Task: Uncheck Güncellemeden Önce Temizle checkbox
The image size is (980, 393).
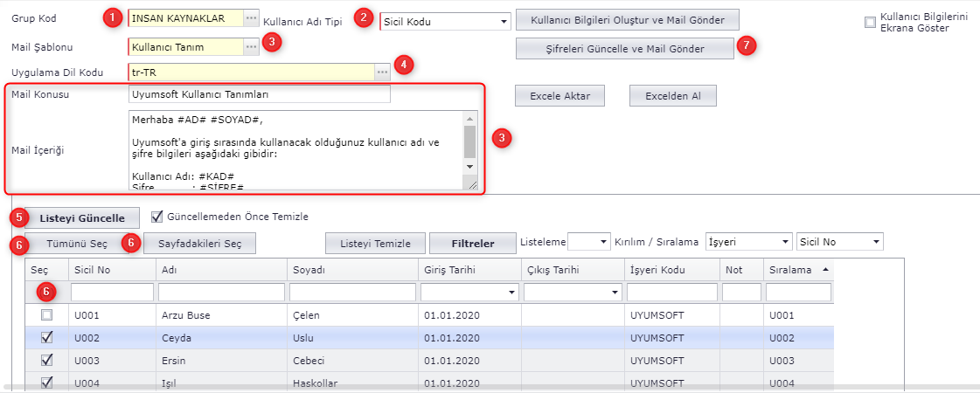Action: [x=157, y=217]
